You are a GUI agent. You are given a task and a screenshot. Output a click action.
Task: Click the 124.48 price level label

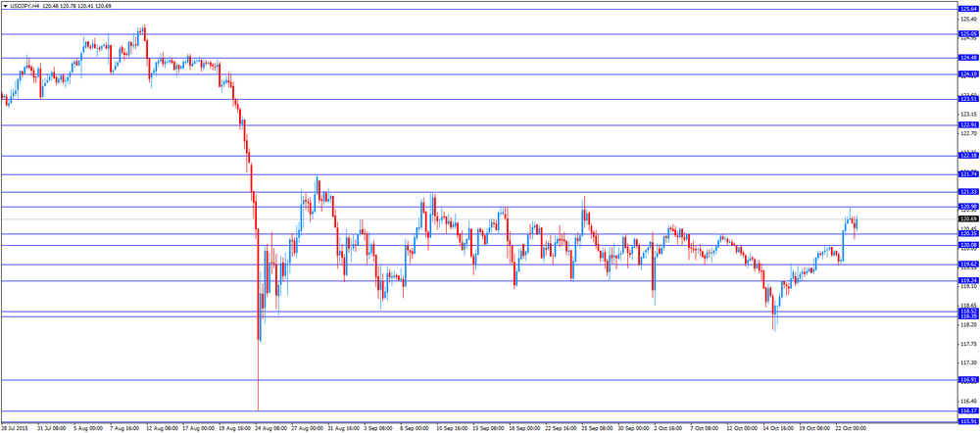(x=969, y=58)
